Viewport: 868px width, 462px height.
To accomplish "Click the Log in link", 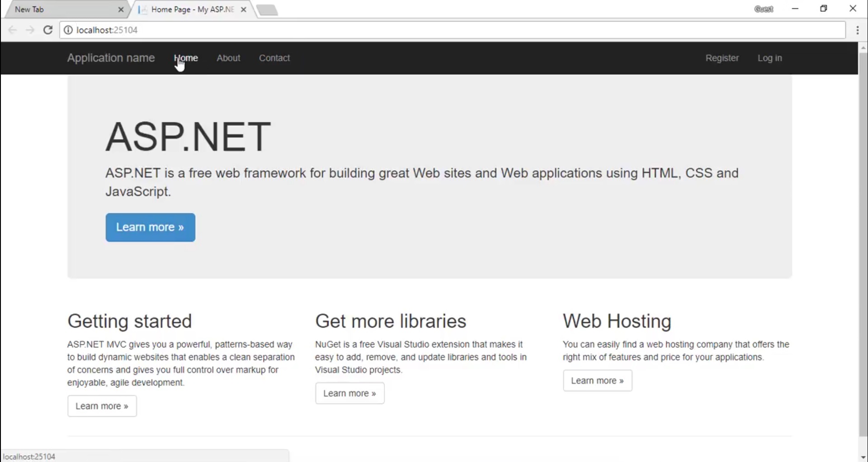I will click(x=770, y=58).
